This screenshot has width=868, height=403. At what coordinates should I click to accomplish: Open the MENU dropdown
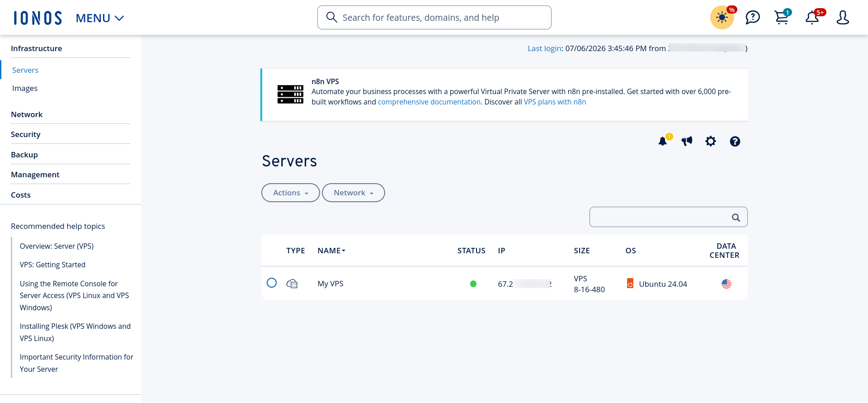click(99, 18)
